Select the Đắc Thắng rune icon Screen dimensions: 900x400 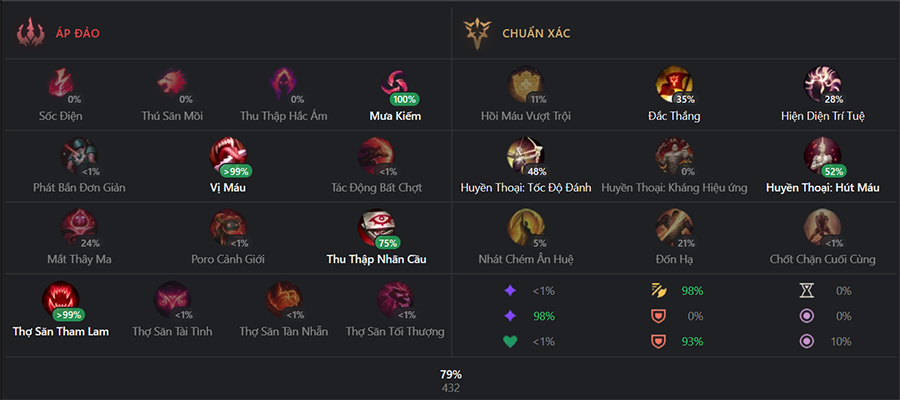click(674, 84)
